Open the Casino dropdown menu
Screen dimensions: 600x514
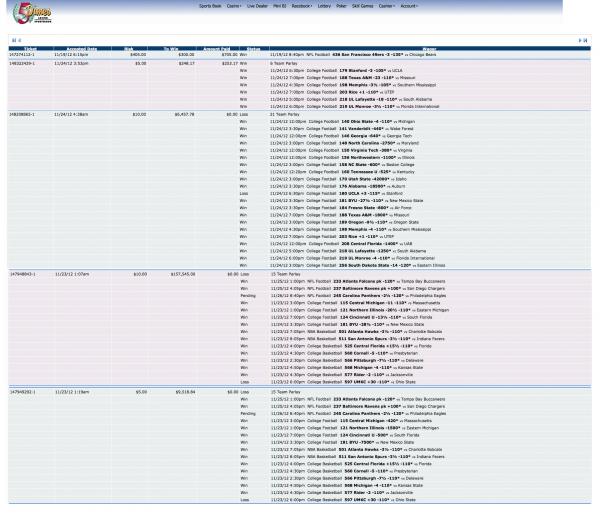(234, 6)
